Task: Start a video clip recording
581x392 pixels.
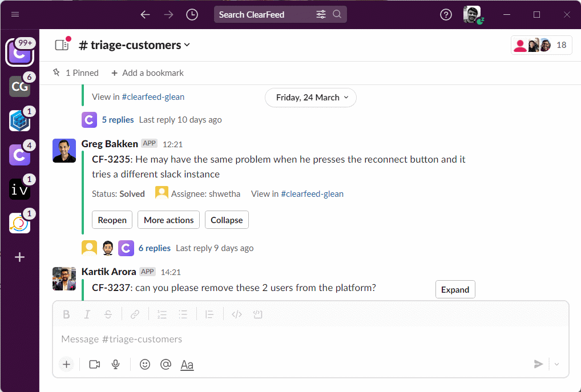Action: (x=95, y=364)
